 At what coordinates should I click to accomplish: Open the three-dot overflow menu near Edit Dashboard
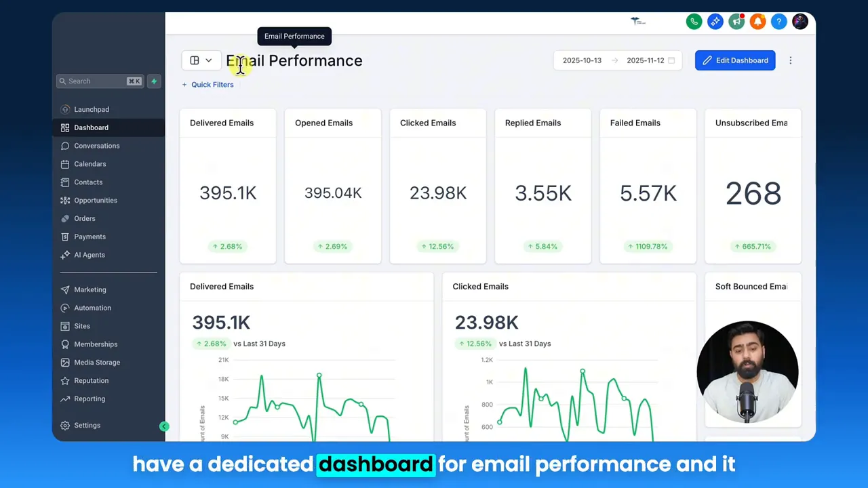click(791, 60)
